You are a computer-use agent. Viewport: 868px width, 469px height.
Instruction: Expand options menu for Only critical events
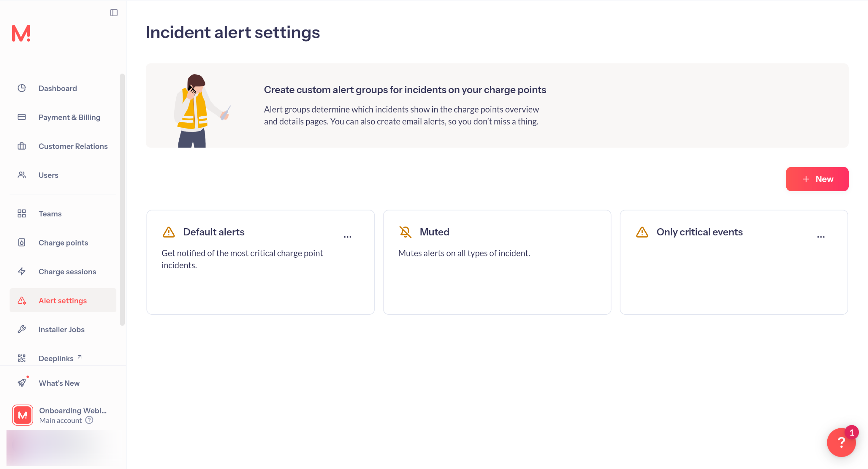[821, 237]
